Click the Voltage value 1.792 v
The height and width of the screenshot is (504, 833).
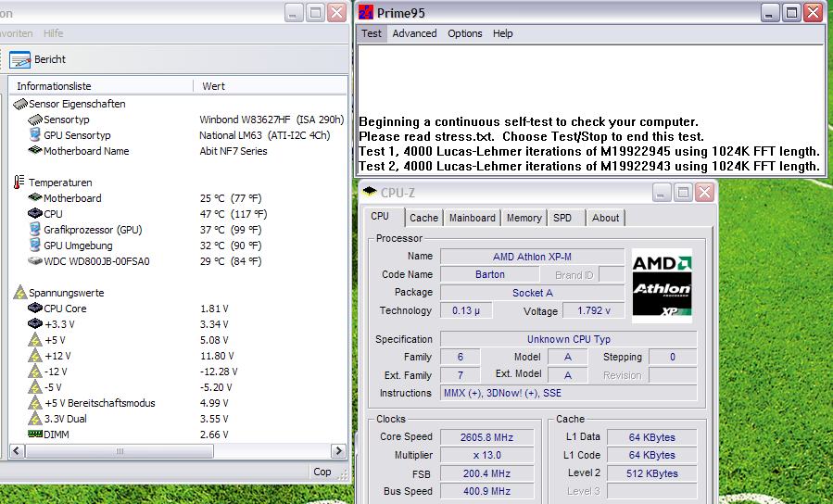pyautogui.click(x=593, y=310)
